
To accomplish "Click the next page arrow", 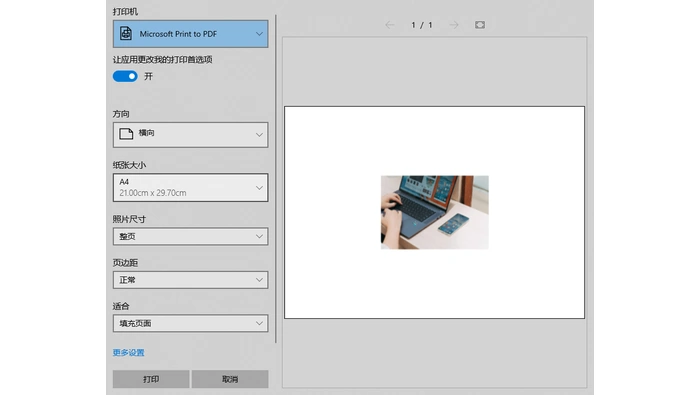I will (454, 25).
